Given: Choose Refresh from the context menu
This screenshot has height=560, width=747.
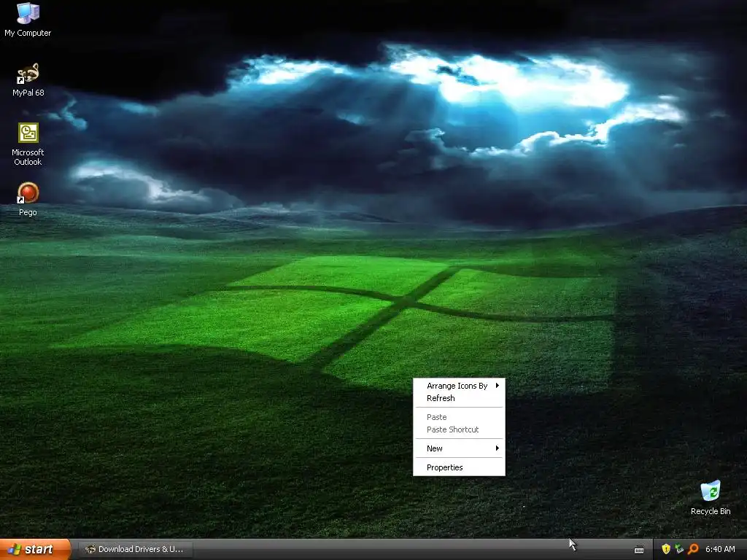Looking at the screenshot, I should pos(459,398).
